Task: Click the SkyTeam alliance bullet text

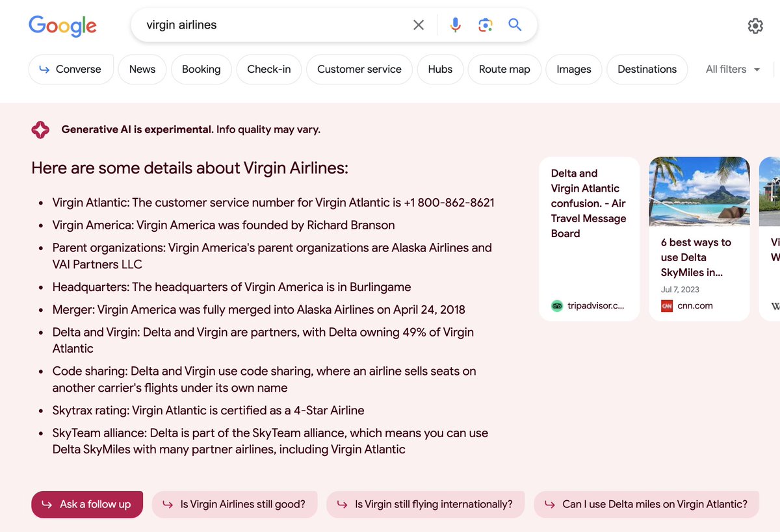Action: 270,441
